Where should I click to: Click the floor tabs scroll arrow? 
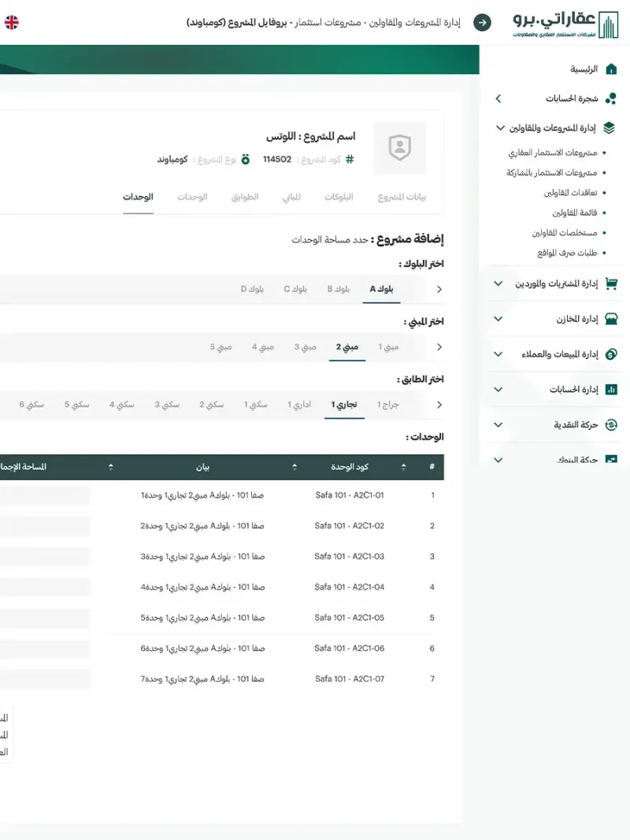click(x=439, y=405)
